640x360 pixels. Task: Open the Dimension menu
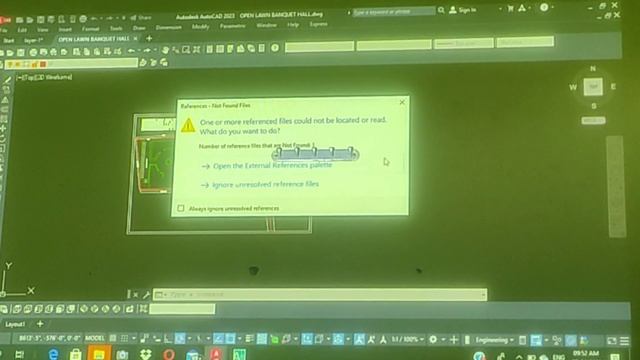pyautogui.click(x=169, y=27)
